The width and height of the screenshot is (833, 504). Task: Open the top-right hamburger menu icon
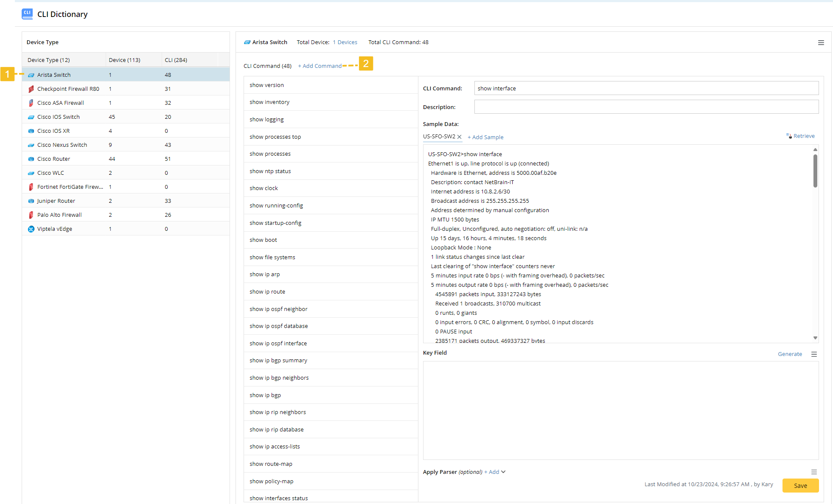[x=821, y=42]
